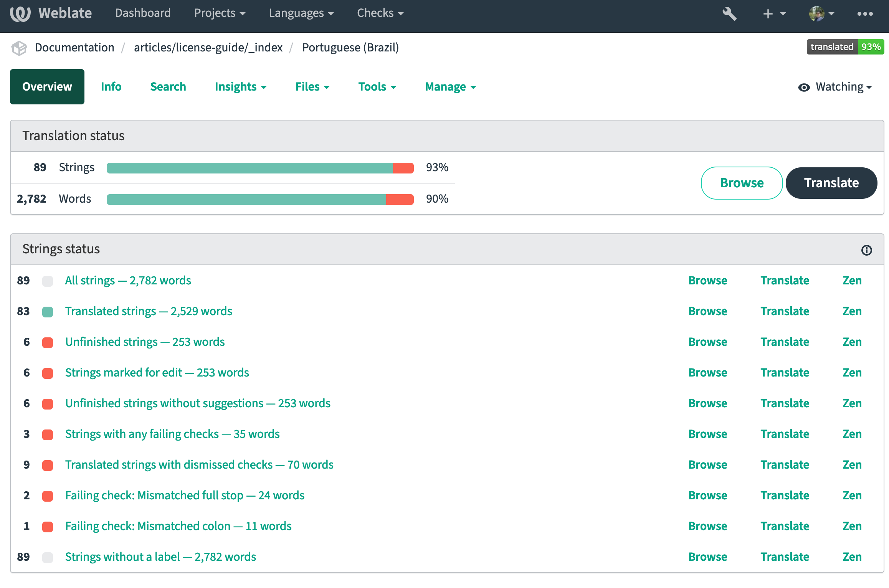
Task: Switch to the Info tab
Action: [111, 87]
